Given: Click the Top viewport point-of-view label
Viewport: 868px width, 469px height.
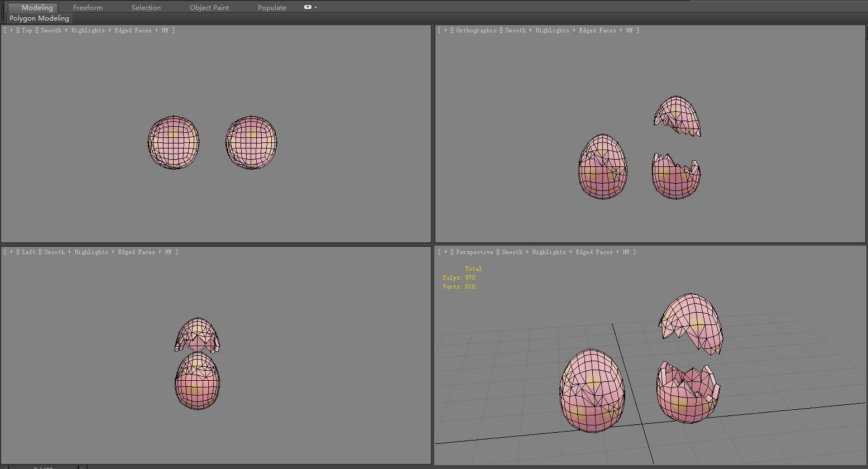Looking at the screenshot, I should tap(27, 30).
